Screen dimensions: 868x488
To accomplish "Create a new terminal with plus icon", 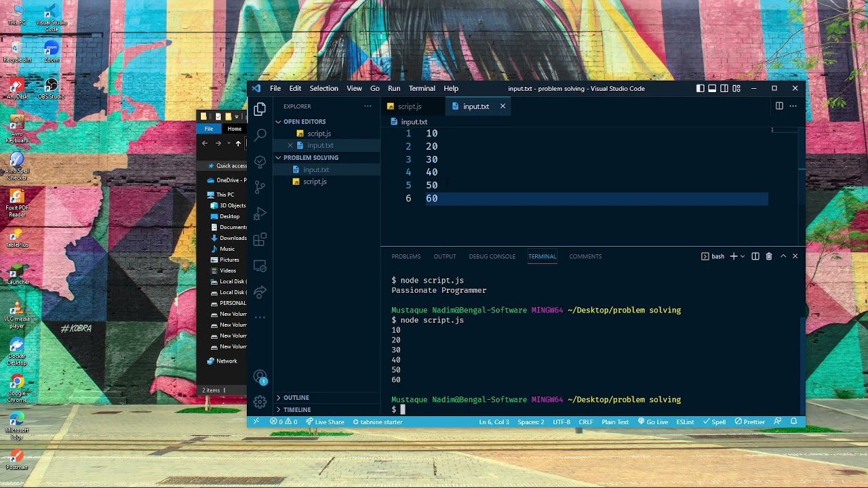I will click(733, 256).
